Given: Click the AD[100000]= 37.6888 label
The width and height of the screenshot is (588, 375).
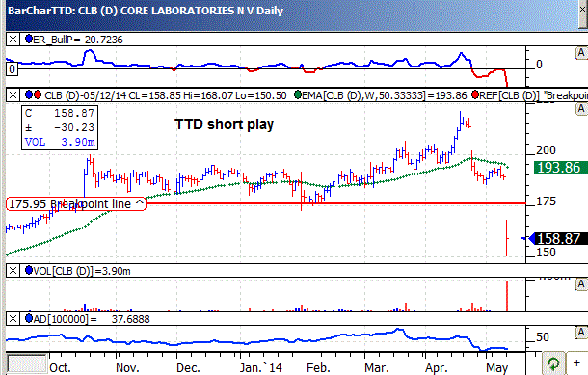Looking at the screenshot, I should click(x=92, y=319).
